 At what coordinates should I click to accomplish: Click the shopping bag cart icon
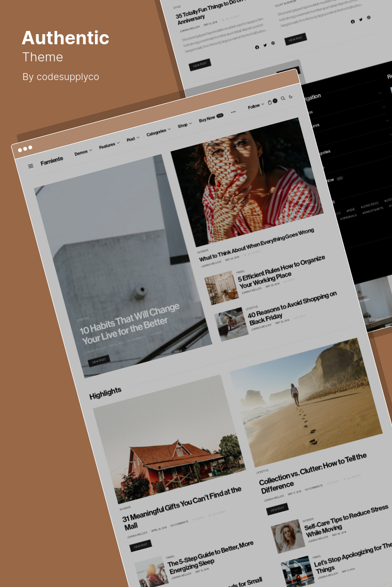[x=270, y=102]
